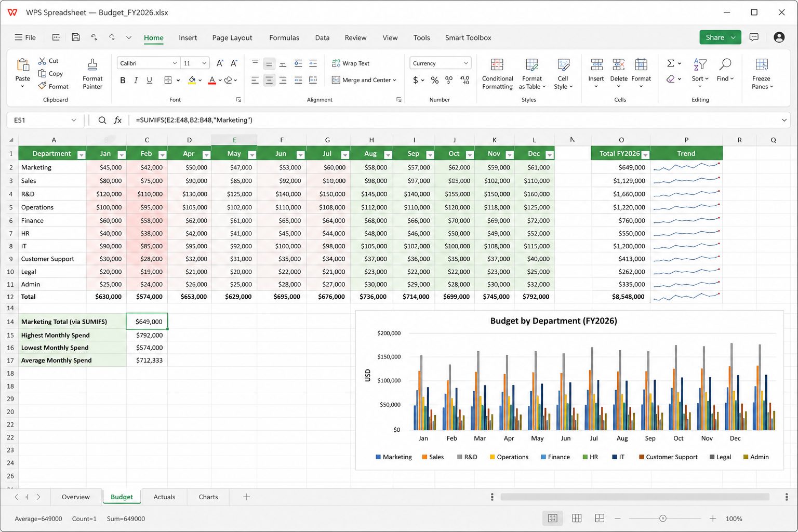Apply the yellow fill color
The width and height of the screenshot is (798, 532).
(x=192, y=80)
